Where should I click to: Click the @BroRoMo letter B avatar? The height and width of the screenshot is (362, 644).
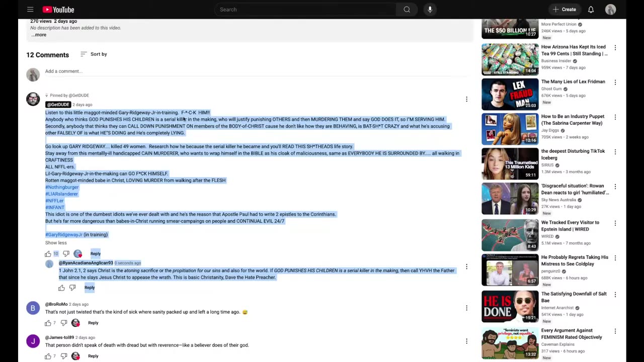tap(33, 308)
